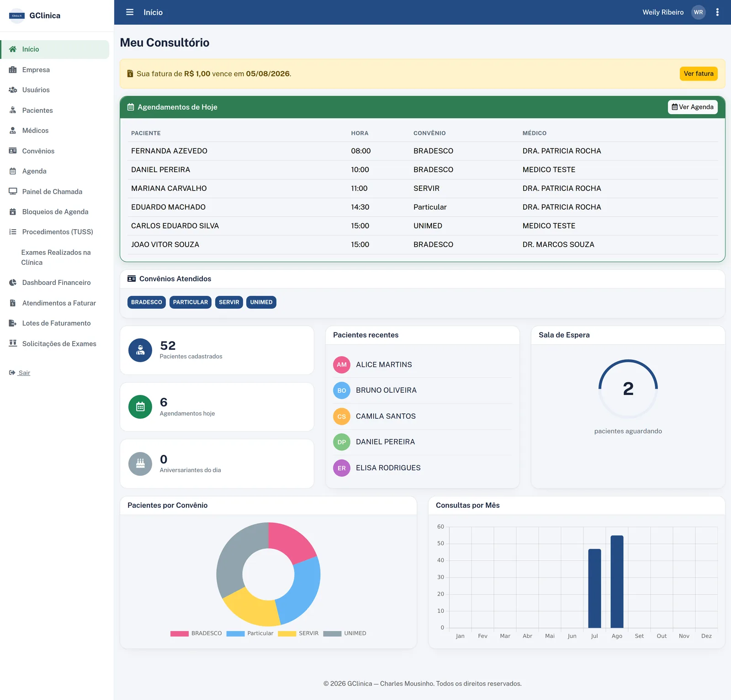Click DR. MARCOS SOUZA in appointments table

(558, 245)
